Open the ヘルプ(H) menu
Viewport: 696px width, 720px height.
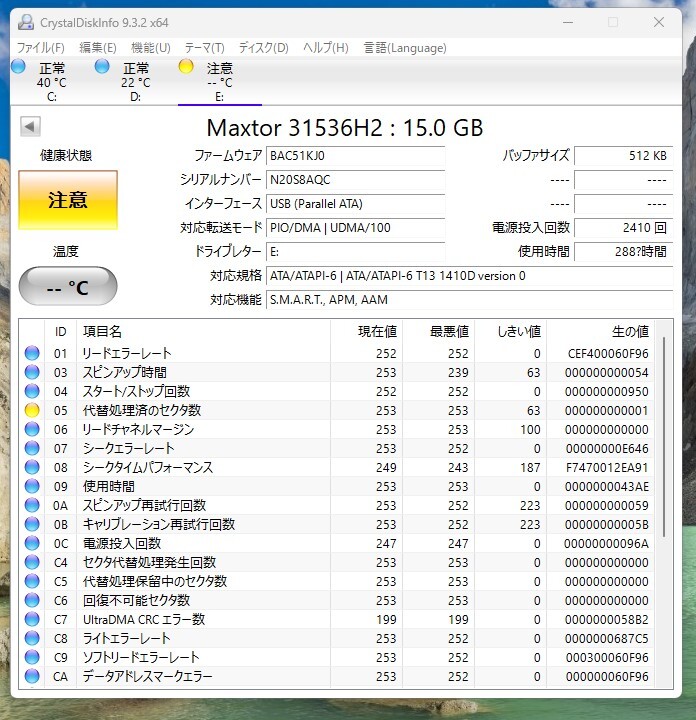click(326, 48)
